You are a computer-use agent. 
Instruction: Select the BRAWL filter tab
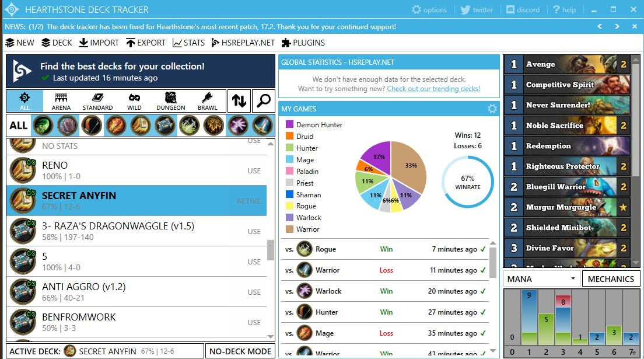point(208,101)
